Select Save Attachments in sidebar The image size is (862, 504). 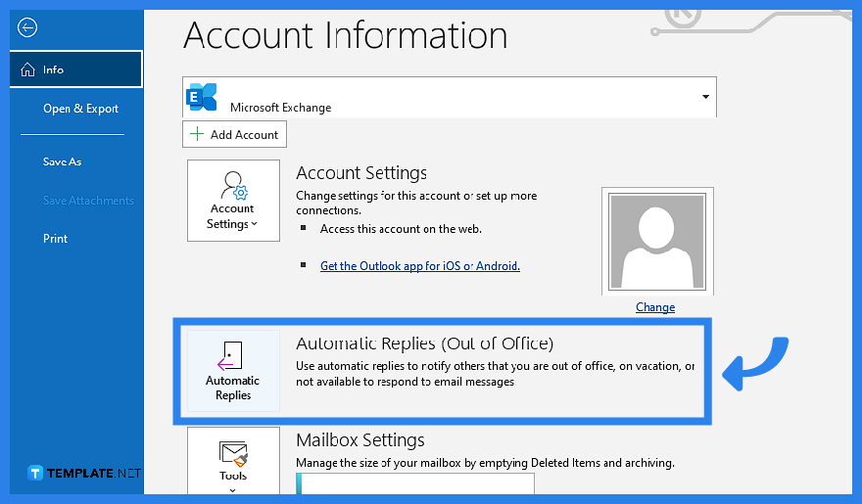click(88, 201)
